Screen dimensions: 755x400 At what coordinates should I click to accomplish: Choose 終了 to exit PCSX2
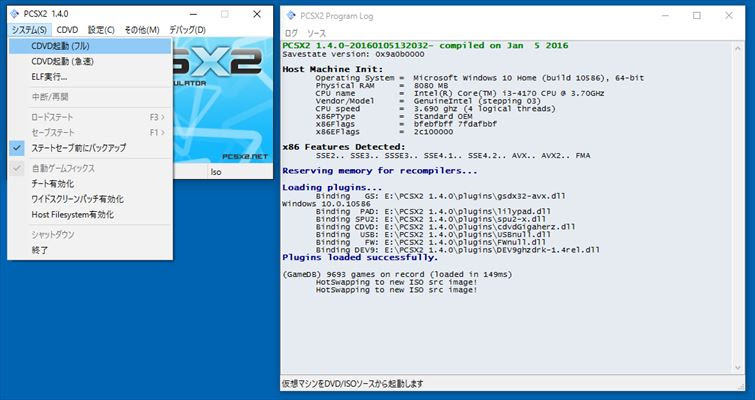[x=90, y=250]
